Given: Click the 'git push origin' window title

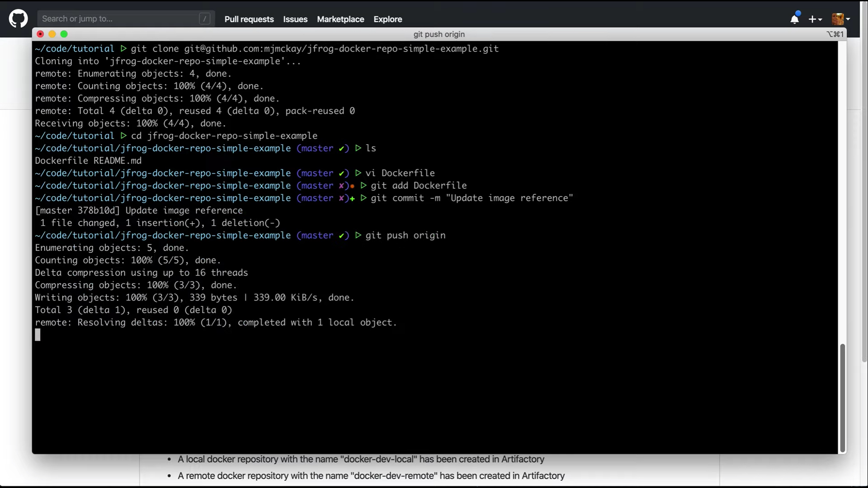Looking at the screenshot, I should pos(439,34).
